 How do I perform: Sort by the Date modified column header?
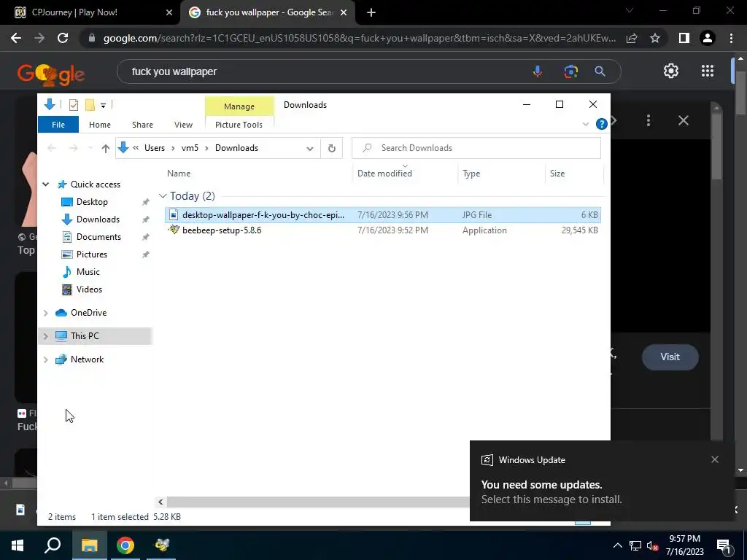point(384,174)
